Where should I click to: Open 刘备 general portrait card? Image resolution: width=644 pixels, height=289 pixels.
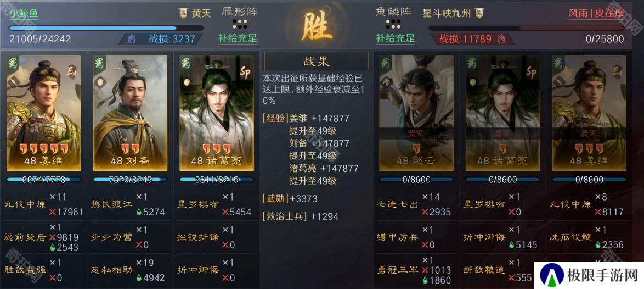[x=130, y=113]
